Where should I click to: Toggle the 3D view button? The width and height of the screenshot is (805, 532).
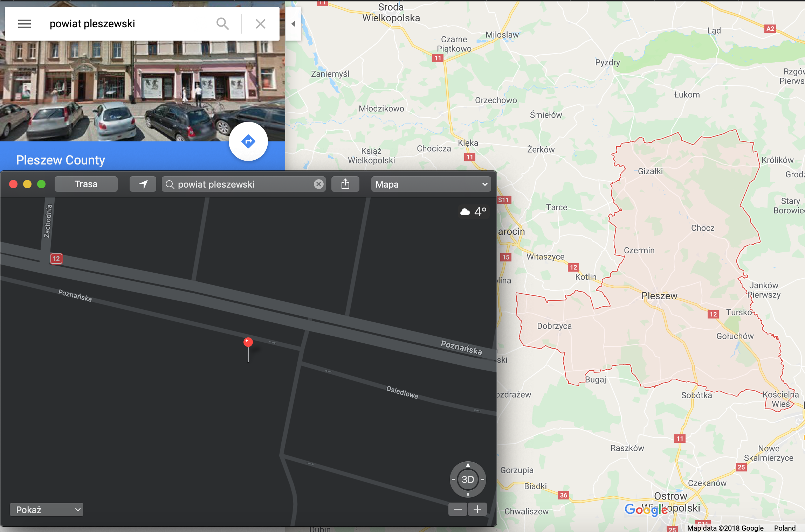pos(468,479)
